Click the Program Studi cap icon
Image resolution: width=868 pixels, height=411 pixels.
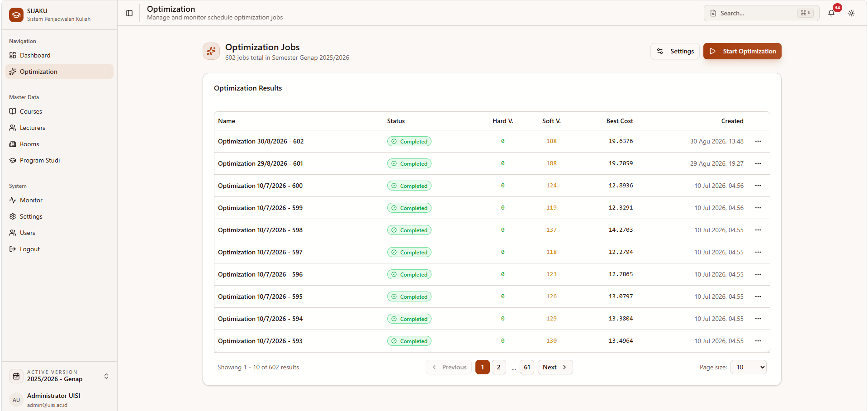click(13, 160)
